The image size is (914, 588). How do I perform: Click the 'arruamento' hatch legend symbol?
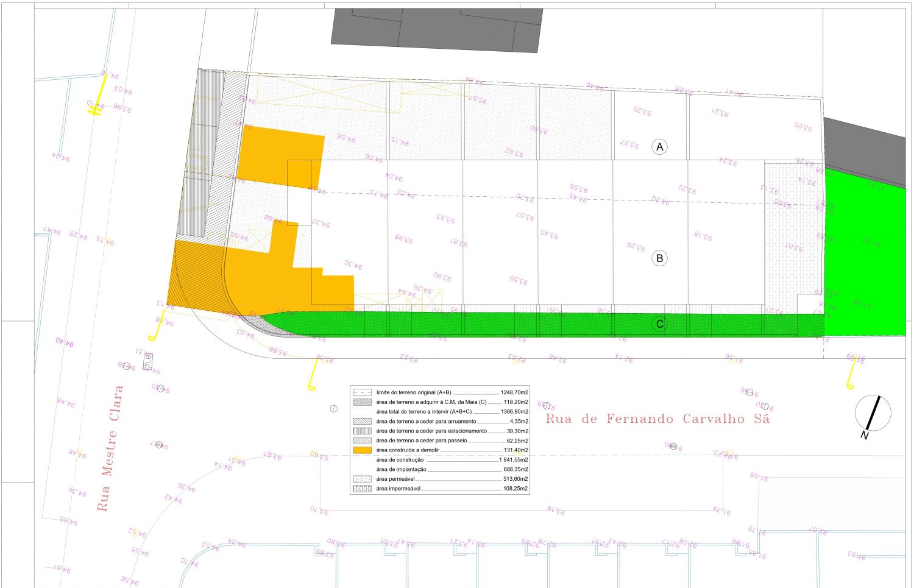tap(362, 421)
